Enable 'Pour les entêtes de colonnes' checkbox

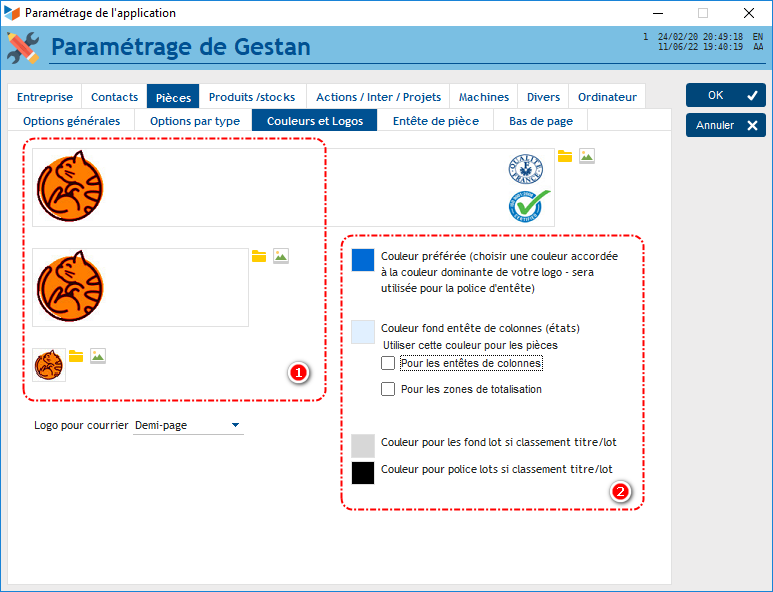coord(388,363)
